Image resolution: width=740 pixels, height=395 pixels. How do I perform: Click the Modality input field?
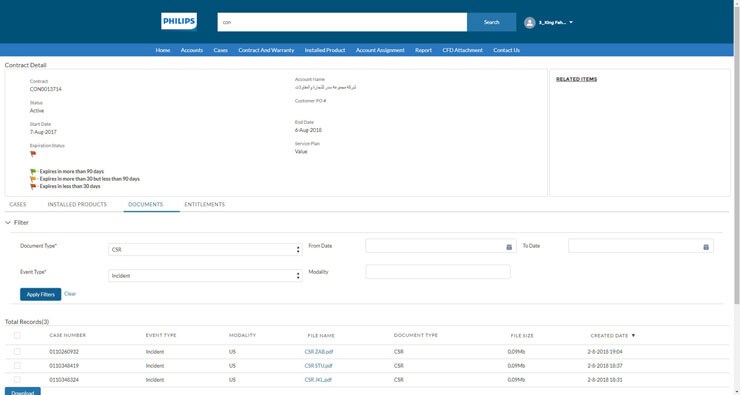(x=438, y=272)
